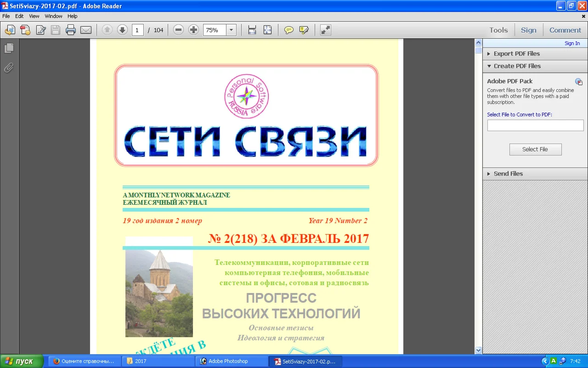This screenshot has height=368, width=588.
Task: Click the Select File button
Action: point(535,149)
